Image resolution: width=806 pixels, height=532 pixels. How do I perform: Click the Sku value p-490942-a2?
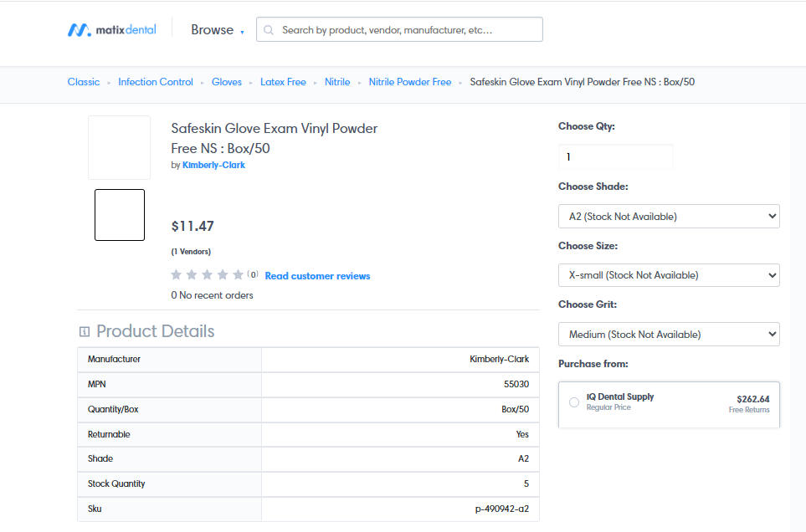[x=501, y=509]
